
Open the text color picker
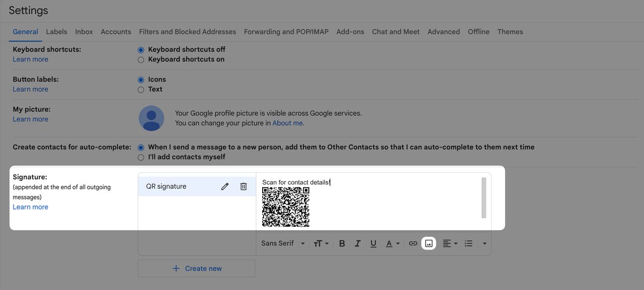pos(392,243)
